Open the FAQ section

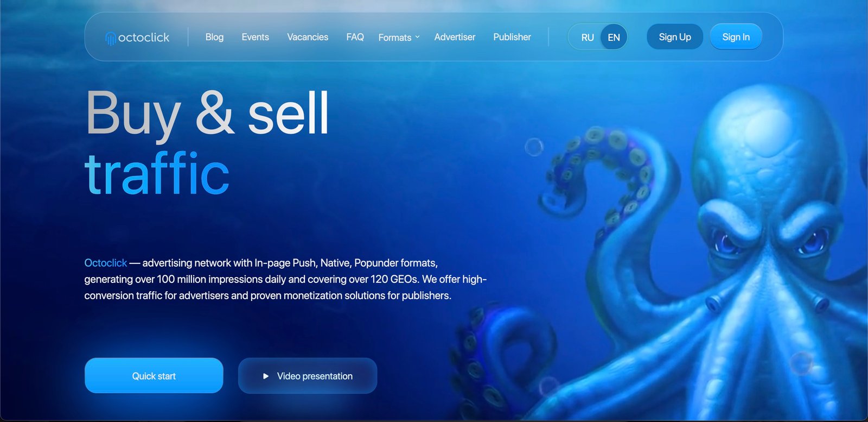pos(355,37)
